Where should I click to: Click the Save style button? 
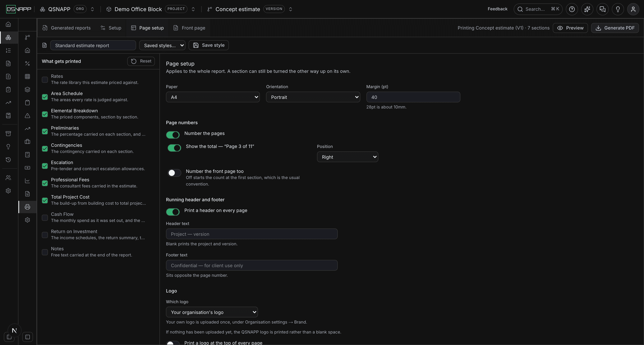pyautogui.click(x=209, y=45)
